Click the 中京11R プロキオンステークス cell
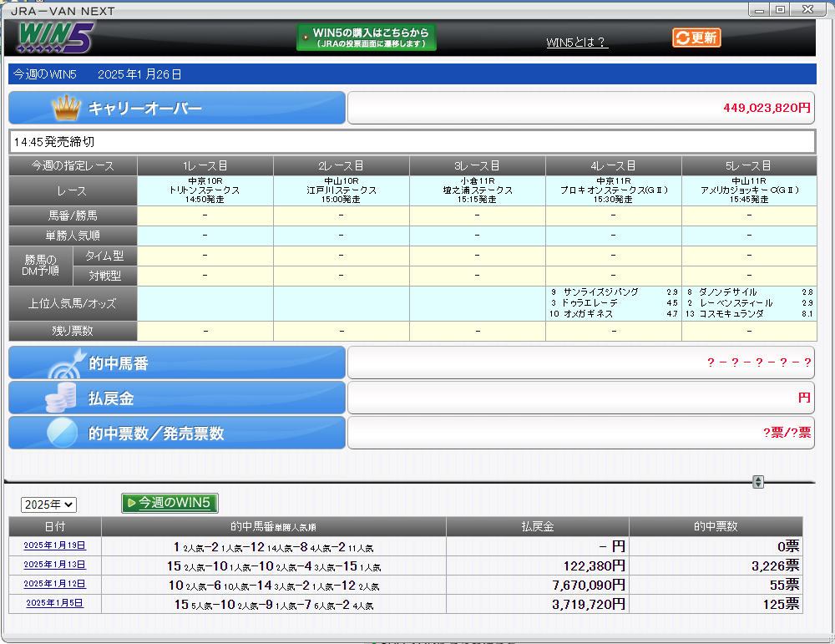Screen dimensions: 835x644 (614, 190)
